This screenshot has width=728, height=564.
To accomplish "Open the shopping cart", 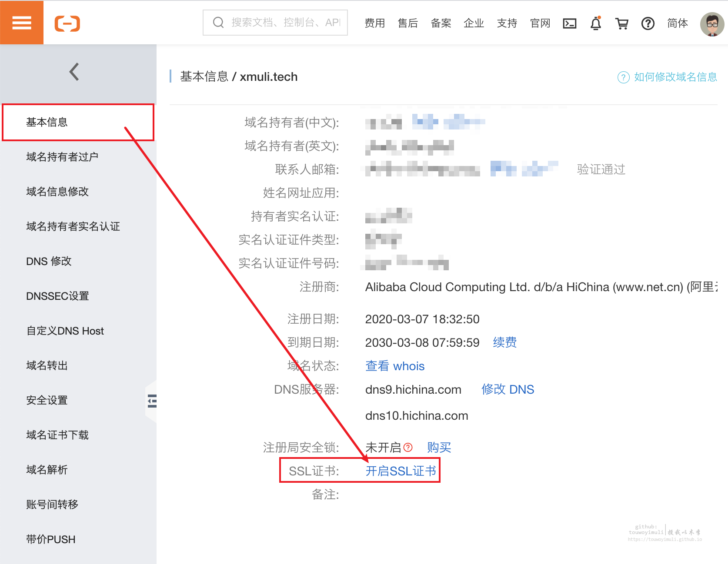I will (622, 23).
